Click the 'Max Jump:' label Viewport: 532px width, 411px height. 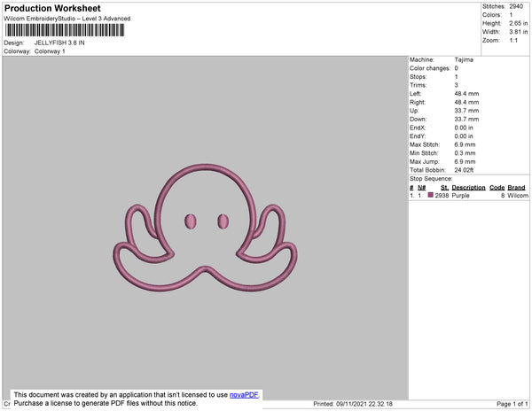pyautogui.click(x=424, y=161)
